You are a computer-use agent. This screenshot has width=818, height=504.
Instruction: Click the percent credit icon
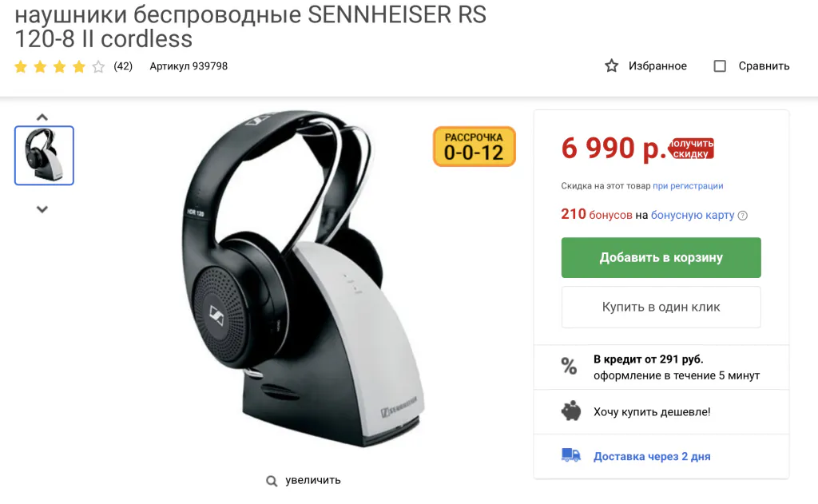pos(569,367)
